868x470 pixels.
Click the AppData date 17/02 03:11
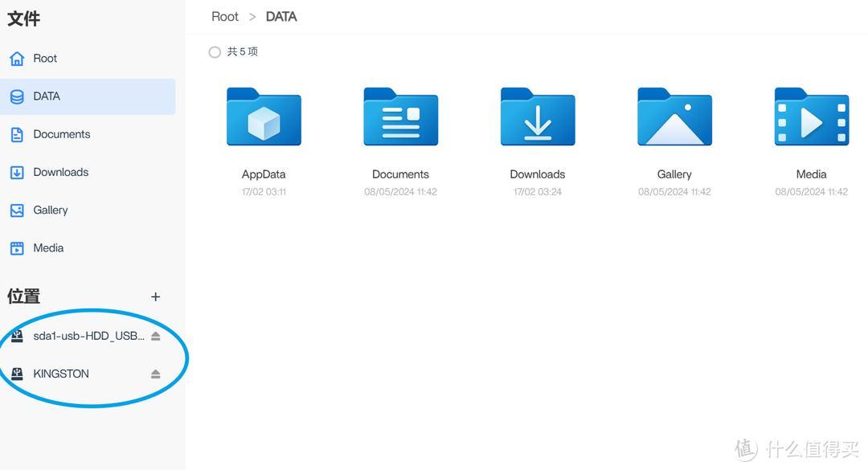pyautogui.click(x=264, y=192)
